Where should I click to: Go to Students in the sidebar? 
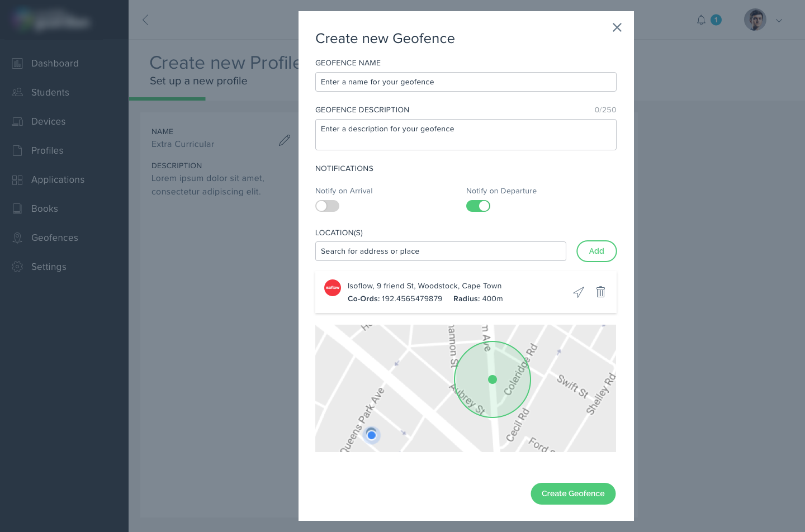point(50,93)
